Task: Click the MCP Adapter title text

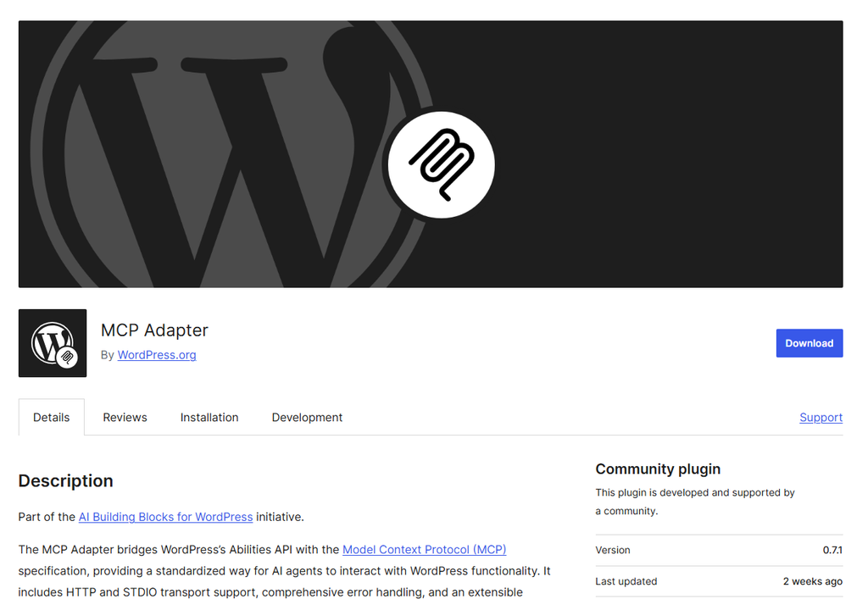Action: 154,330
